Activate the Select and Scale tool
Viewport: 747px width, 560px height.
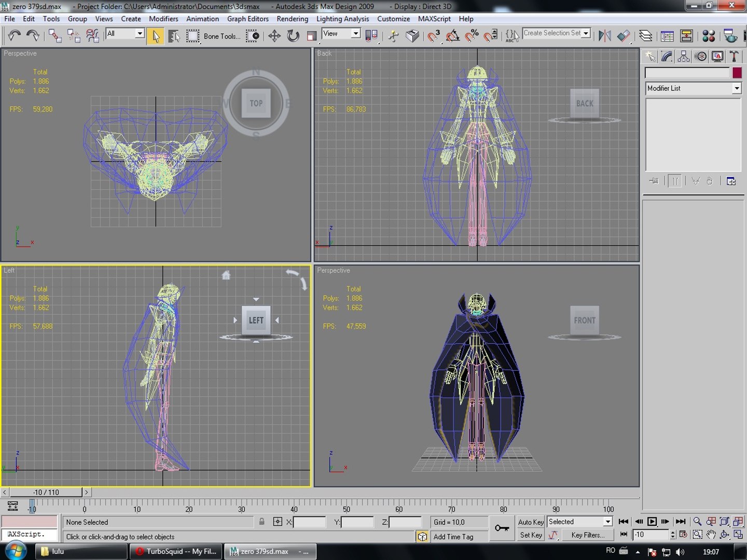(312, 36)
